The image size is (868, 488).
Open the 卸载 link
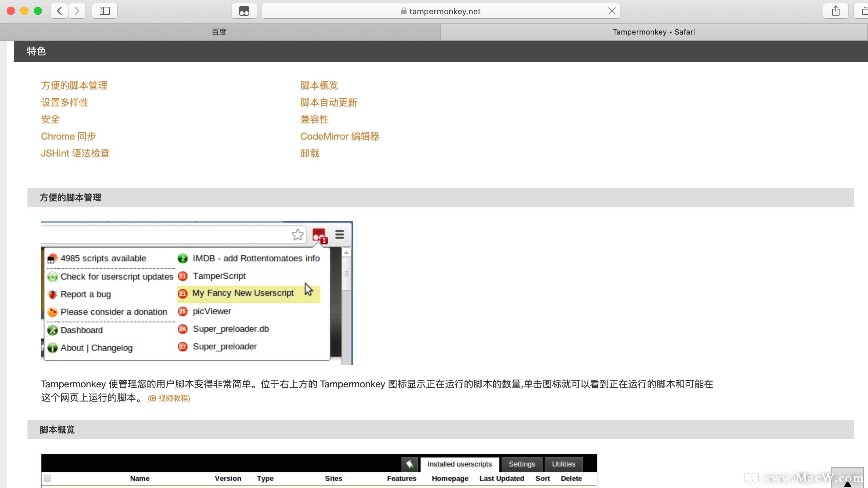coord(310,153)
